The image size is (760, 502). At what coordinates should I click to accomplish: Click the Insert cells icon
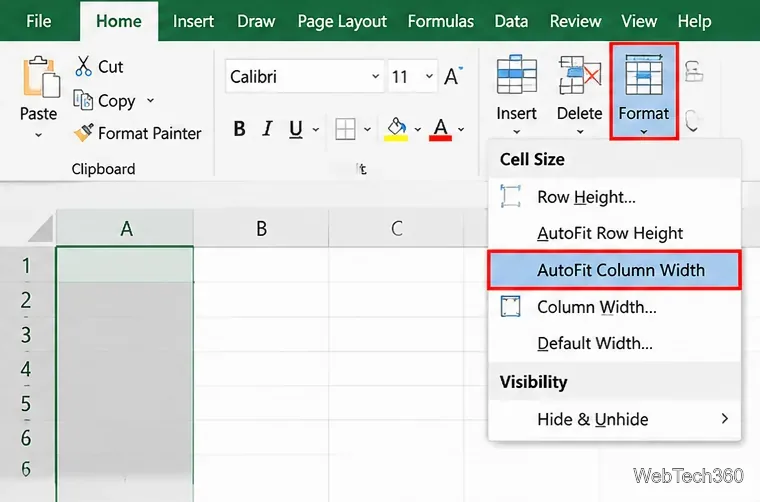point(517,74)
